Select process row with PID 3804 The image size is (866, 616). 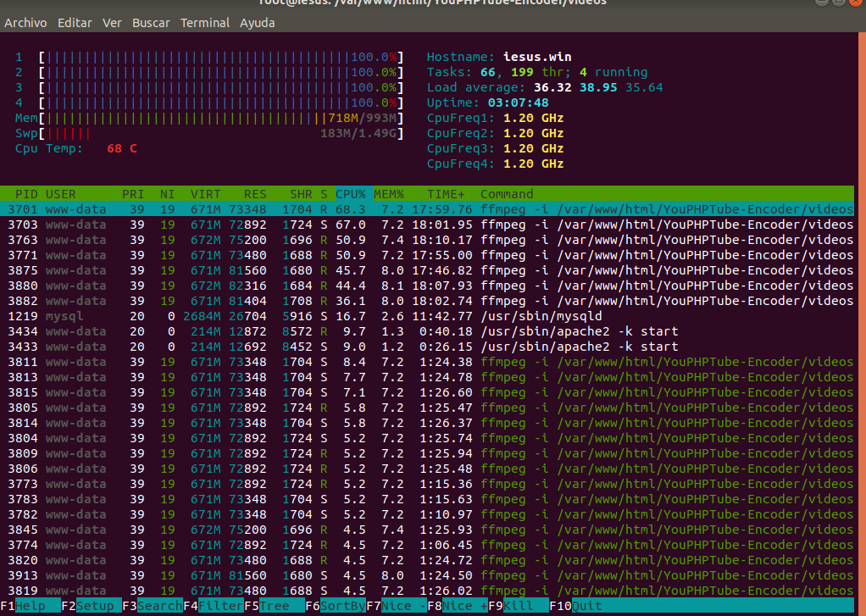(x=427, y=438)
